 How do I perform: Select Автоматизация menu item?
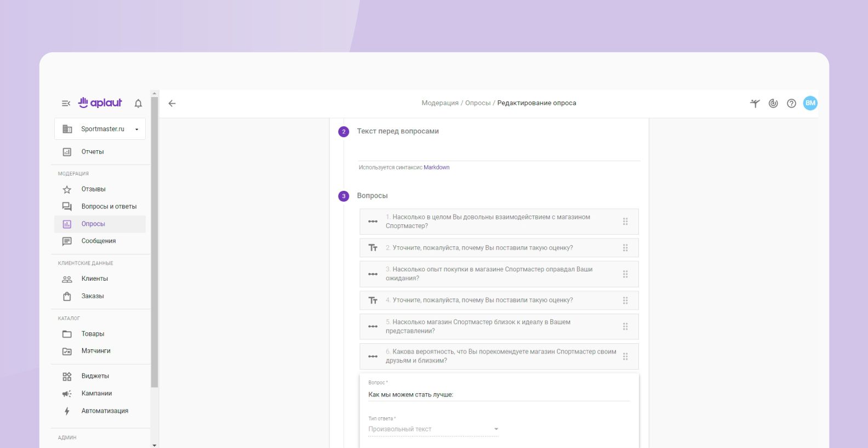105,411
